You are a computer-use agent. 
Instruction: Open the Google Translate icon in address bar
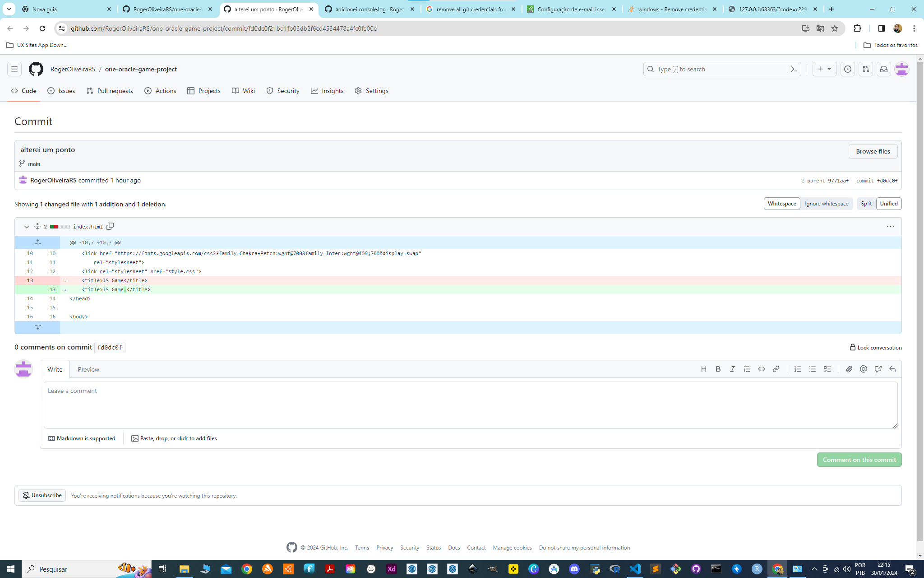820,28
